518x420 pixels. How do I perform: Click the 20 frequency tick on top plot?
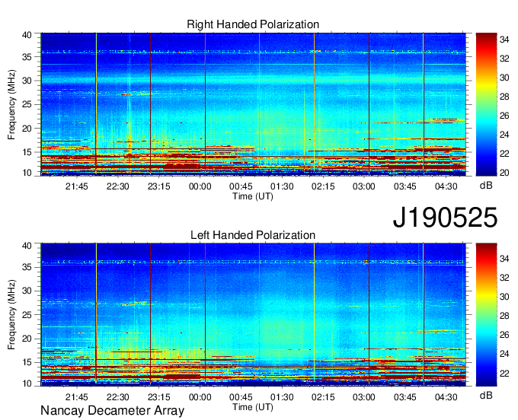coord(27,129)
